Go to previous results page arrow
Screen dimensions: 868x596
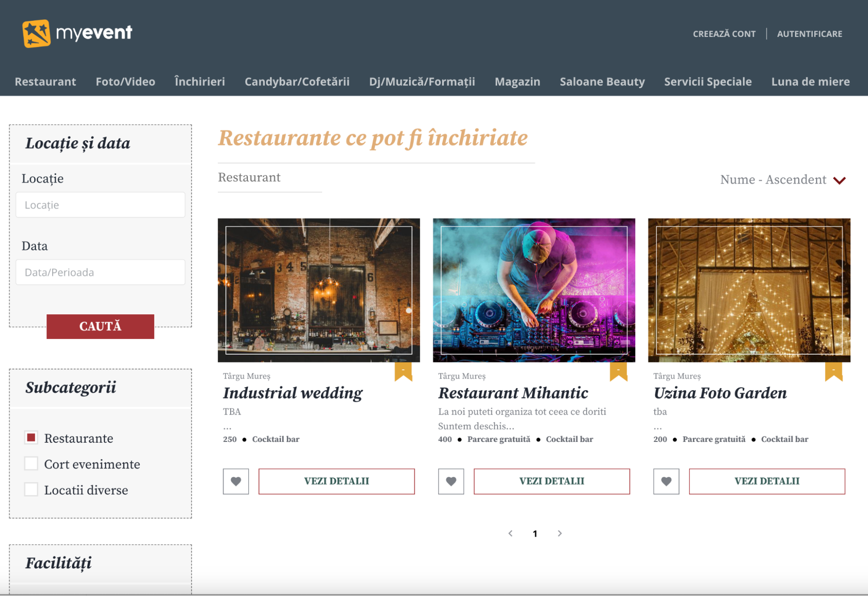511,533
